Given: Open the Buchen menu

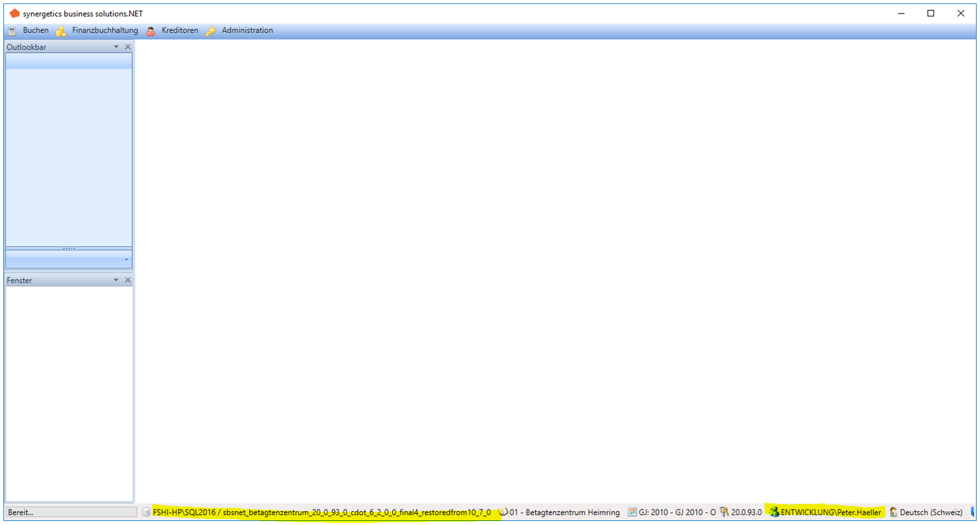Looking at the screenshot, I should [36, 30].
